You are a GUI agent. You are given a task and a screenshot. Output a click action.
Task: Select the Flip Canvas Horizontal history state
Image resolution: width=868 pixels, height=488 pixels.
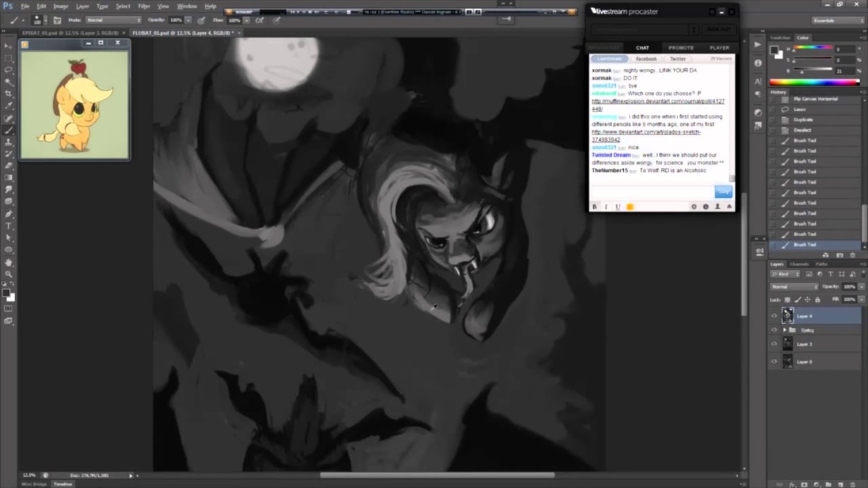pyautogui.click(x=815, y=99)
